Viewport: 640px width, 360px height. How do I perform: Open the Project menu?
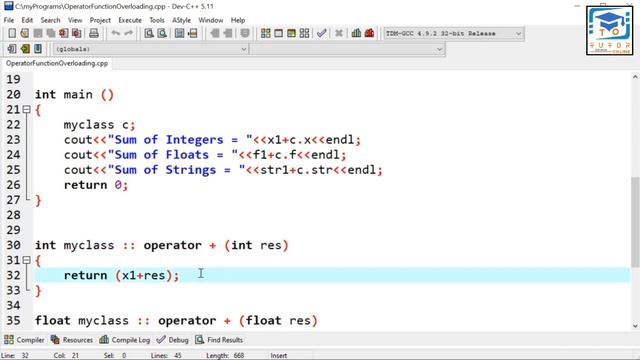click(100, 20)
